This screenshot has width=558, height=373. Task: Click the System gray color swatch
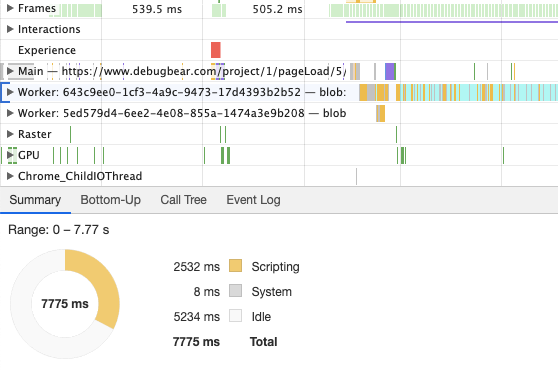(x=236, y=291)
